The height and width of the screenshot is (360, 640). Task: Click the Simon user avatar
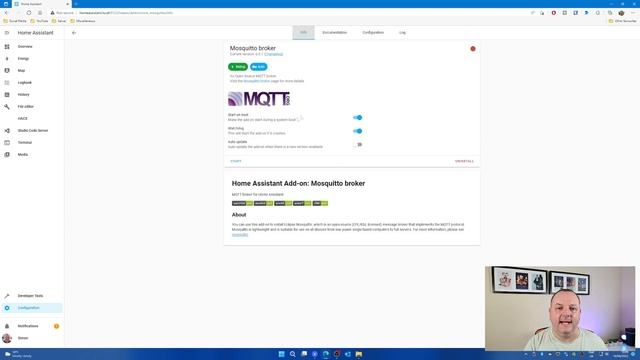point(7,338)
